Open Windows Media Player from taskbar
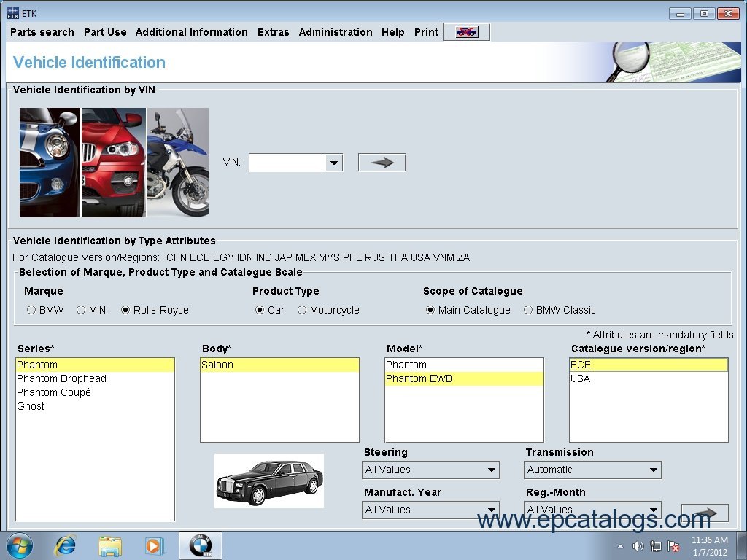This screenshot has height=560, width=747. point(154,545)
